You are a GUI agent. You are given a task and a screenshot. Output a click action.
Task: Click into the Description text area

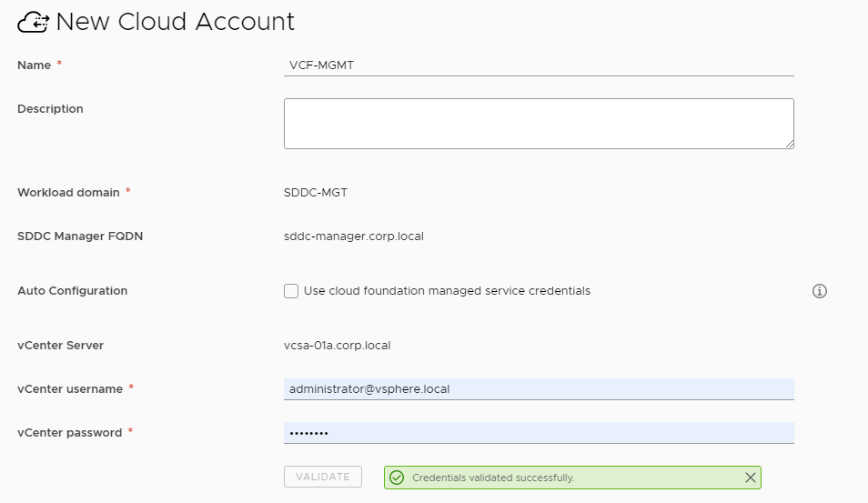point(539,124)
